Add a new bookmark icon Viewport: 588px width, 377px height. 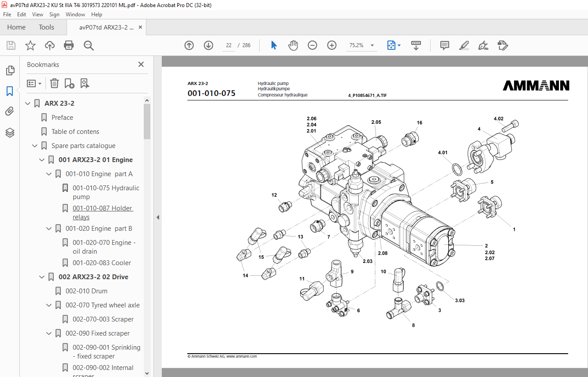(69, 83)
